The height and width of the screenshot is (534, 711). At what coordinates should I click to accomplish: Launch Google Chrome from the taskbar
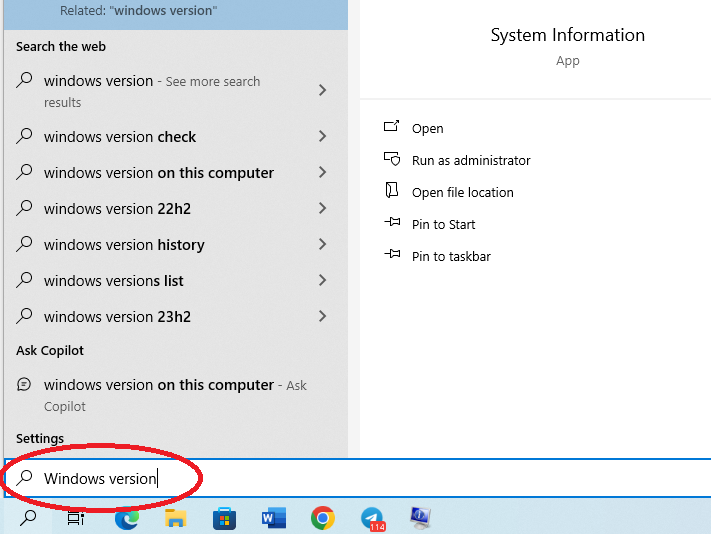click(323, 518)
